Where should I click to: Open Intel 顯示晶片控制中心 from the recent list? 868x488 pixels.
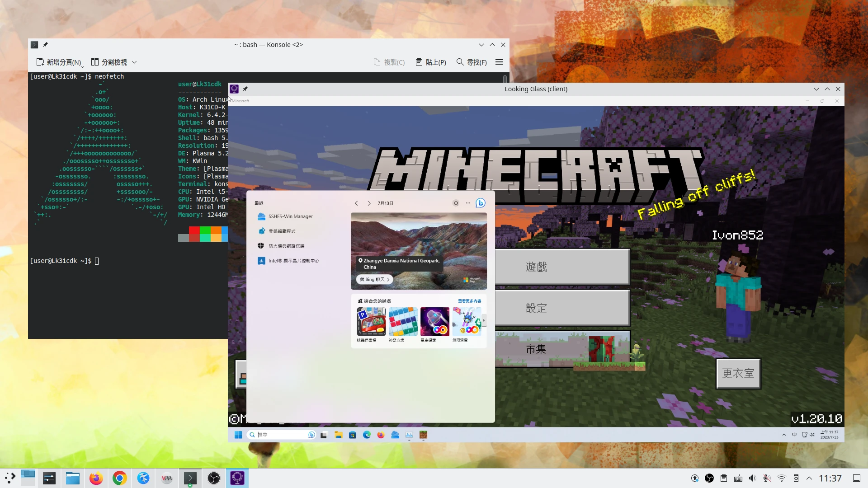coord(293,261)
